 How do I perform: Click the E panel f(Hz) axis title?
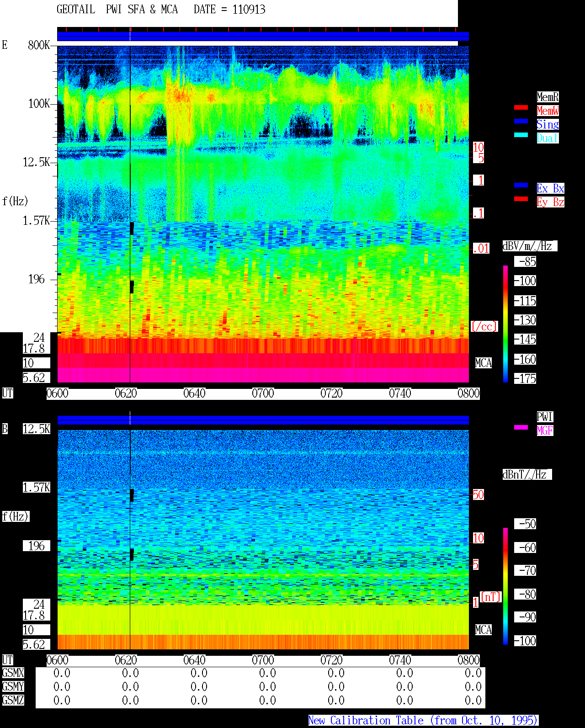click(15, 201)
